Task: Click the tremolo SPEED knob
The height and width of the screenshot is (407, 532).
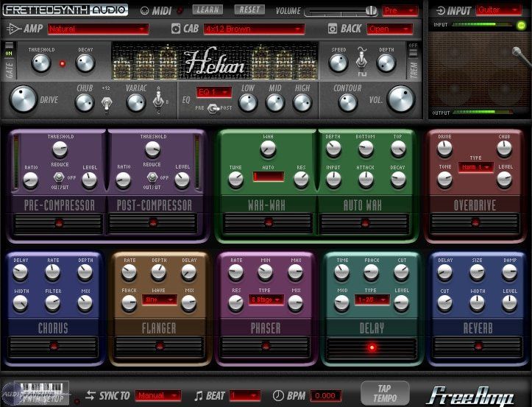Action: pos(338,63)
